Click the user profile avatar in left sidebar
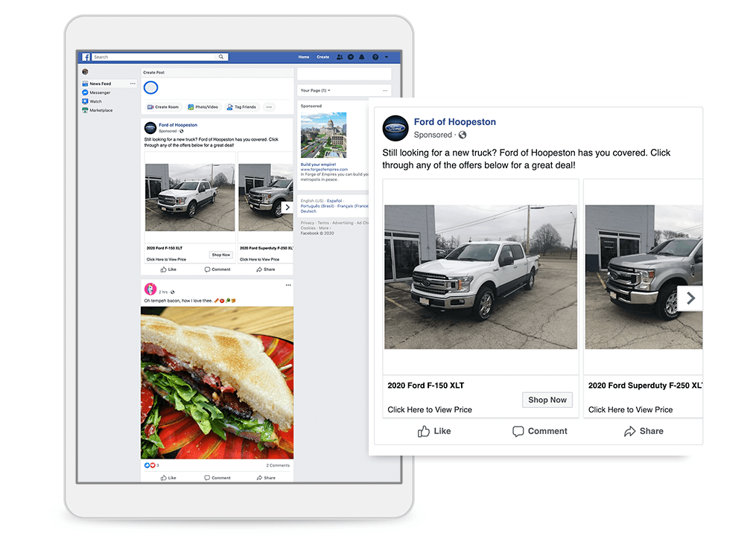The width and height of the screenshot is (756, 536). (x=86, y=71)
